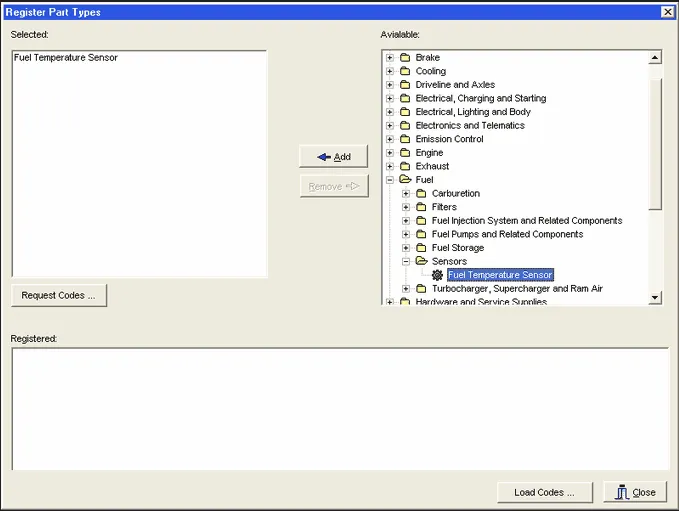Select the Cooling tree label
The image size is (679, 511).
pos(430,71)
